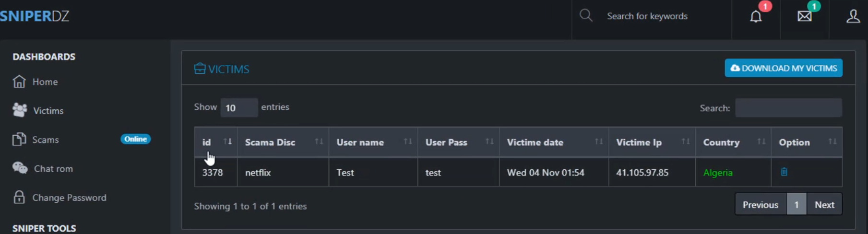Screen dimensions: 868x234
Task: Click Showing 1 to 1 of 1 entries text
Action: [x=250, y=206]
